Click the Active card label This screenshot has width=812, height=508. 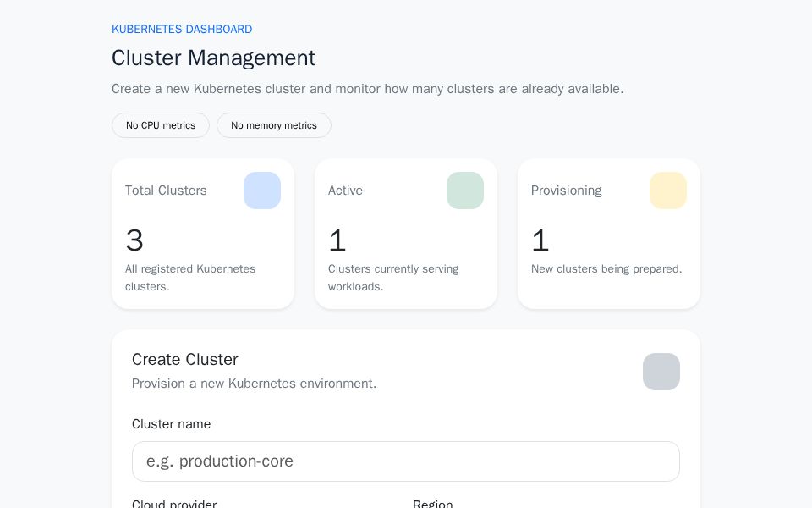tap(345, 190)
